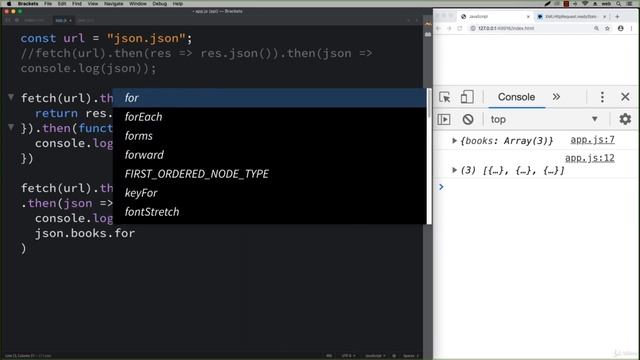Select the 'forEach' autocomplete suggestion
This screenshot has width=640, height=360.
click(269, 117)
